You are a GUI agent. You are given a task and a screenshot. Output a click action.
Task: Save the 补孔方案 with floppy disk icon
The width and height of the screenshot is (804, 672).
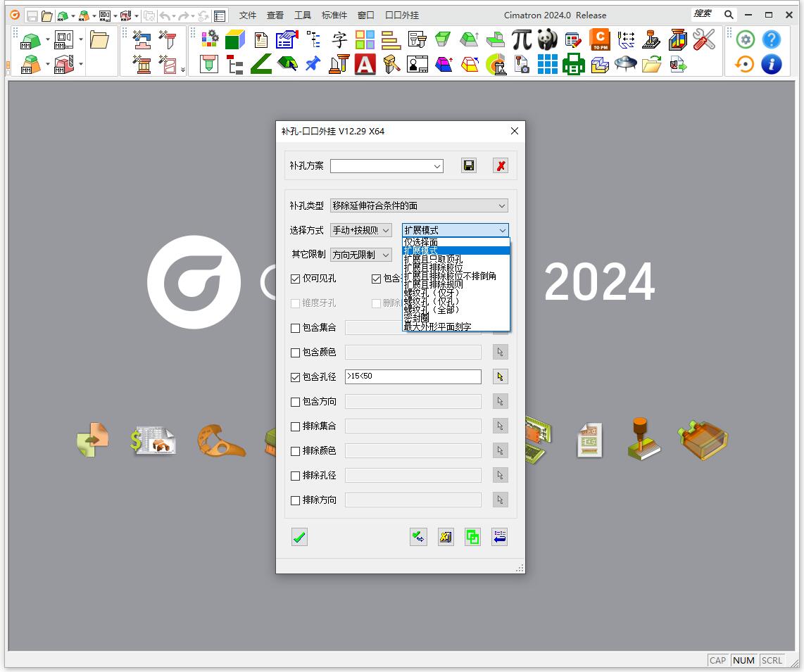tap(469, 166)
